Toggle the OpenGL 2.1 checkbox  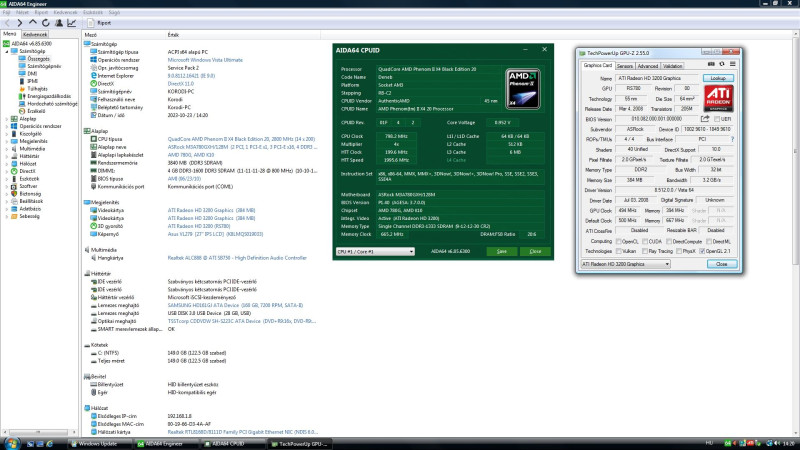click(x=703, y=251)
